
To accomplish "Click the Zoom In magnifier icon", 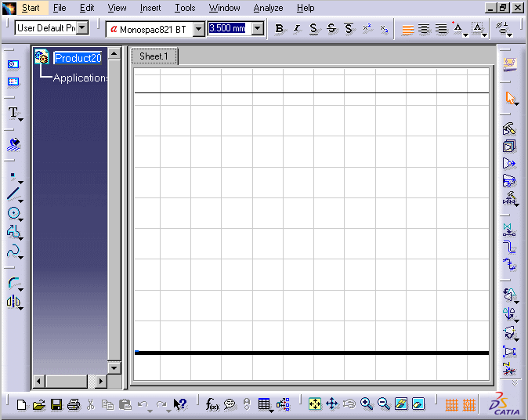I will 366,404.
